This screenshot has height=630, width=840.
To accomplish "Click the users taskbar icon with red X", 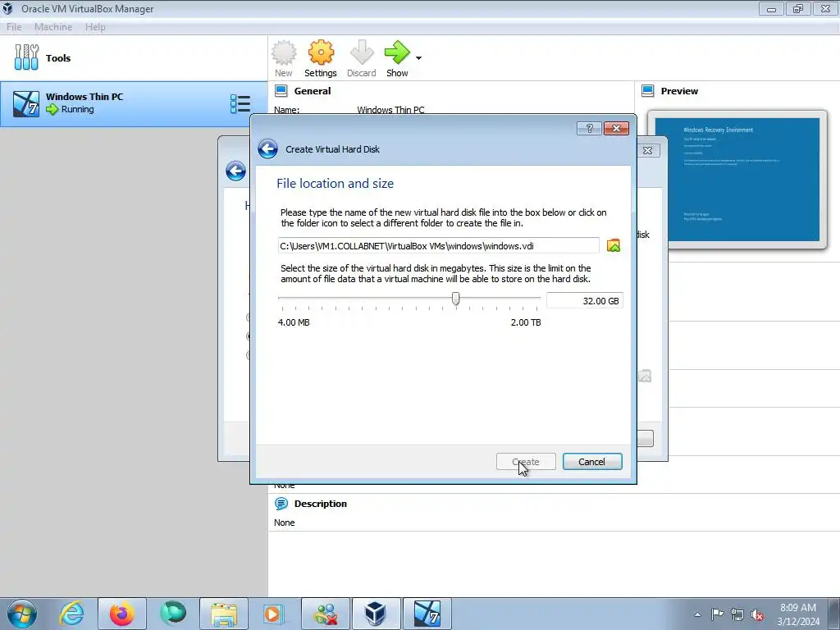I will 325,614.
